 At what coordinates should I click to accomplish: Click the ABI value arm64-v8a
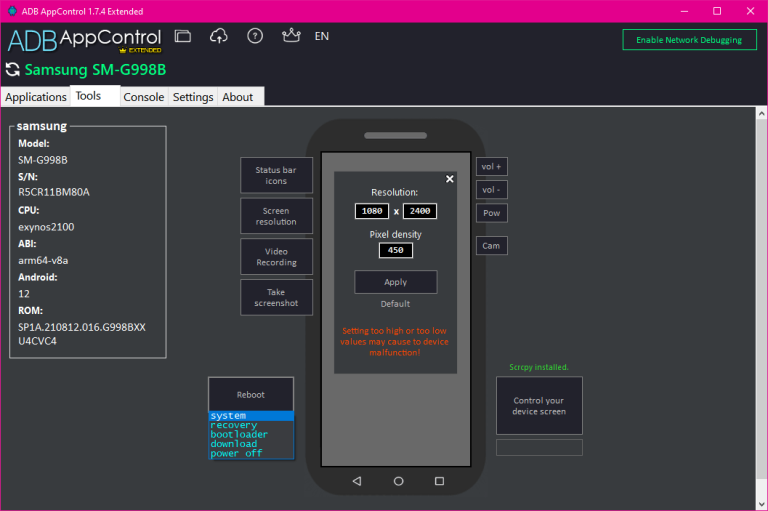(43, 261)
